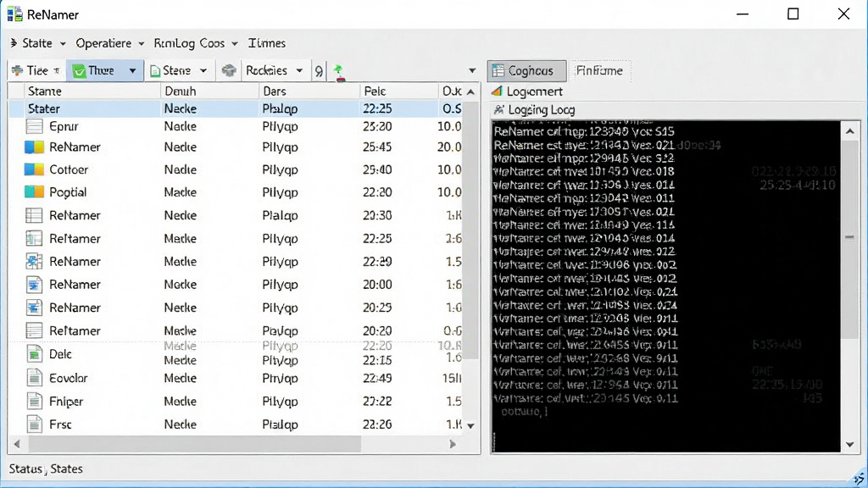Click the 22:26 time cell
This screenshot has height=488, width=868.
(377, 424)
